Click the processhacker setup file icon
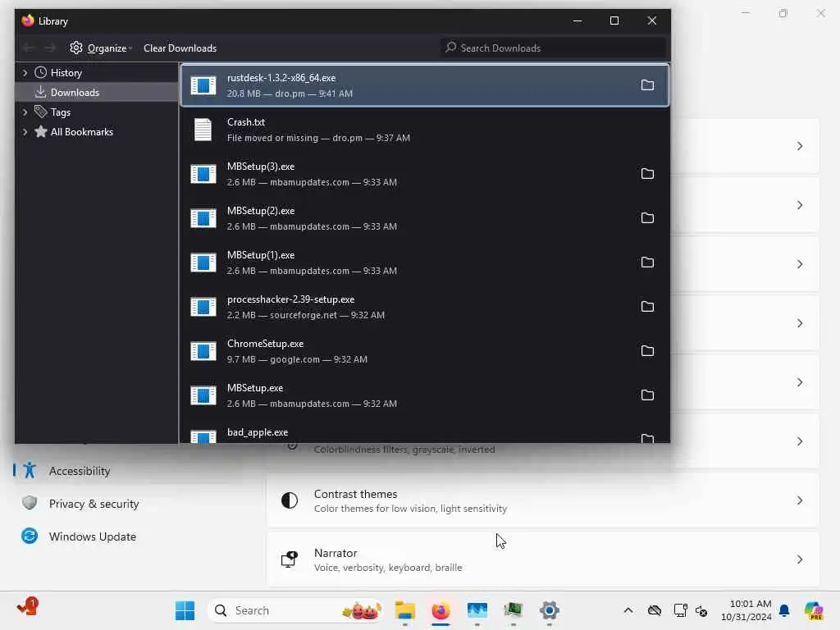Screen dimensions: 840x630 (x=203, y=307)
